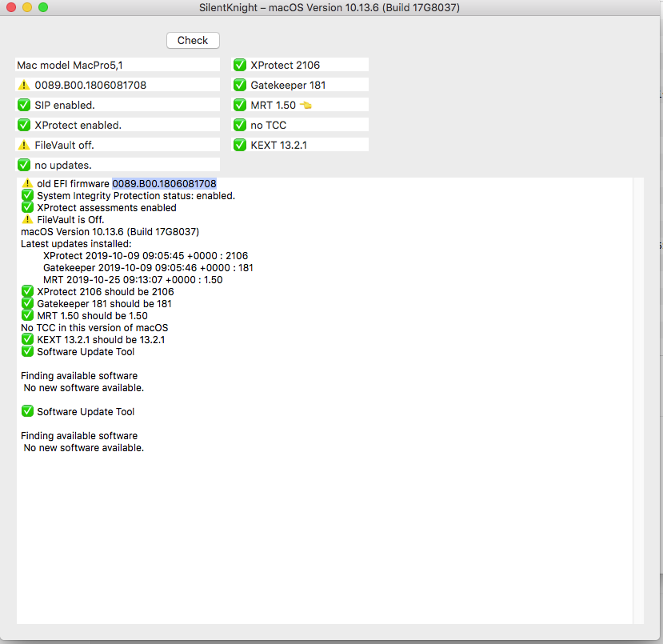Minimize SilentKnight with the yellow button
This screenshot has height=644, width=663.
click(27, 7)
